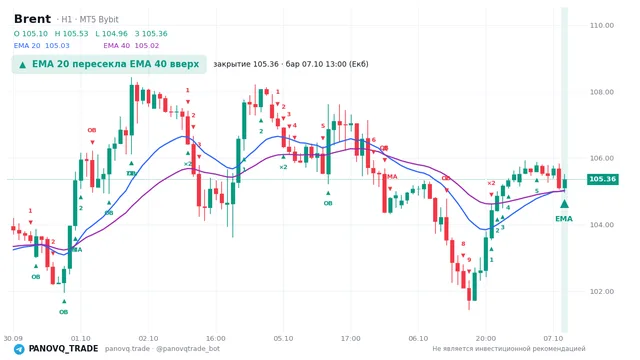Click the 'EMA 20 пересекла EMA 40 вверх' banner

point(109,64)
